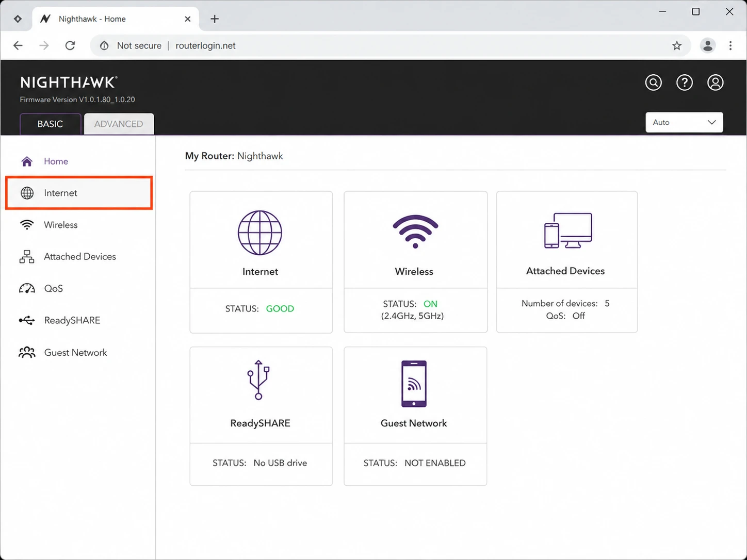This screenshot has height=560, width=747.
Task: Click the Internet card title
Action: pyautogui.click(x=260, y=272)
